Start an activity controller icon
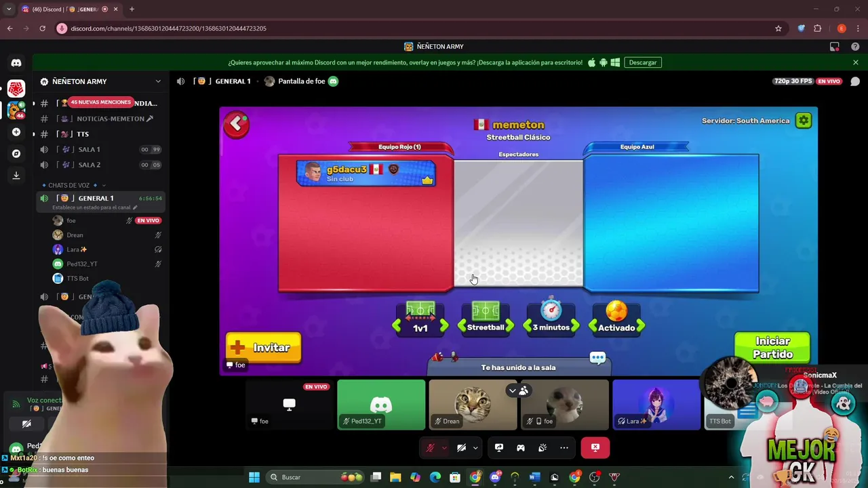Viewport: 868px width, 488px height. pos(521,448)
